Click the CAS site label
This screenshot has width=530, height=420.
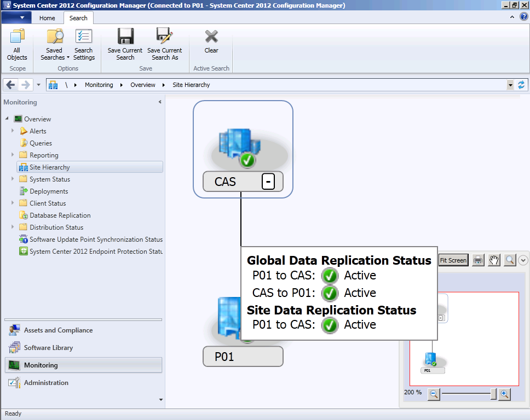pyautogui.click(x=225, y=182)
